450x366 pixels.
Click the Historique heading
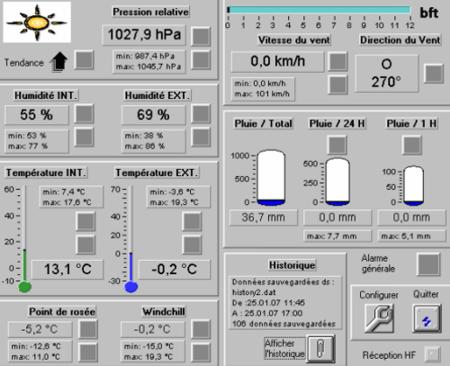click(292, 265)
